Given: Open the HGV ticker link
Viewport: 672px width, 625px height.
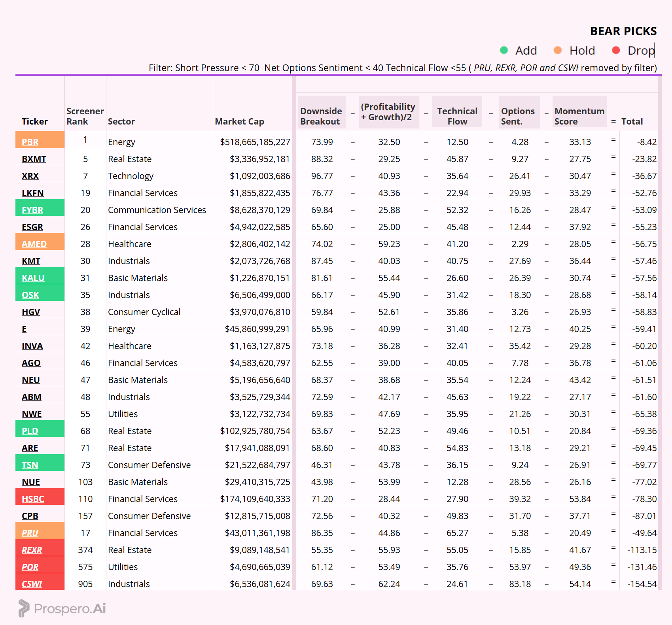Looking at the screenshot, I should click(x=31, y=312).
